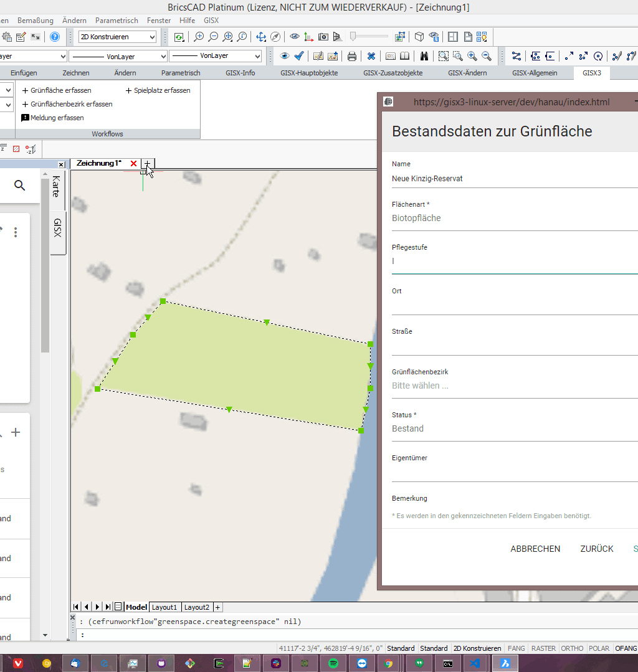Screen dimensions: 638x672
Task: Activate the Zoom In toolbar tool
Action: coord(199,36)
